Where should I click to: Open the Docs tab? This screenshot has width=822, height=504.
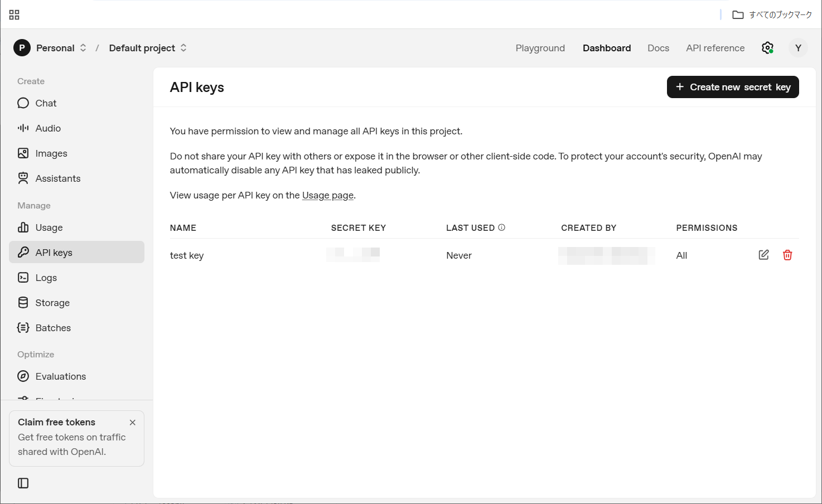(658, 48)
